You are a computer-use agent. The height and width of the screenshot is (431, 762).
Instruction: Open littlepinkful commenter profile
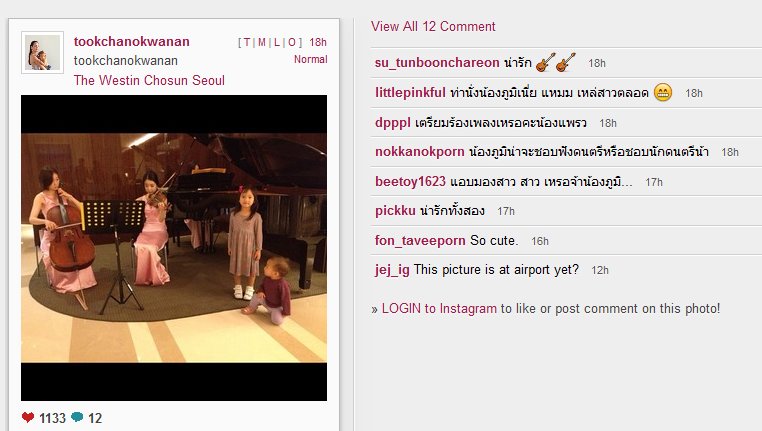tap(410, 92)
